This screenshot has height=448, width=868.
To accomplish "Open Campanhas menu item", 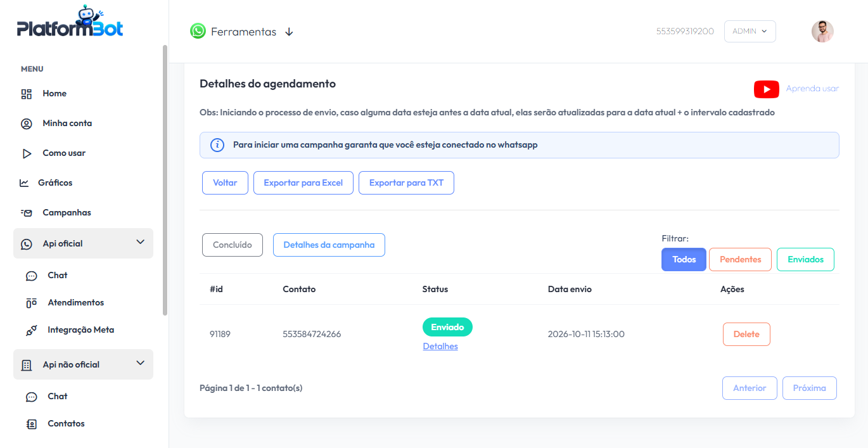I will 67,213.
